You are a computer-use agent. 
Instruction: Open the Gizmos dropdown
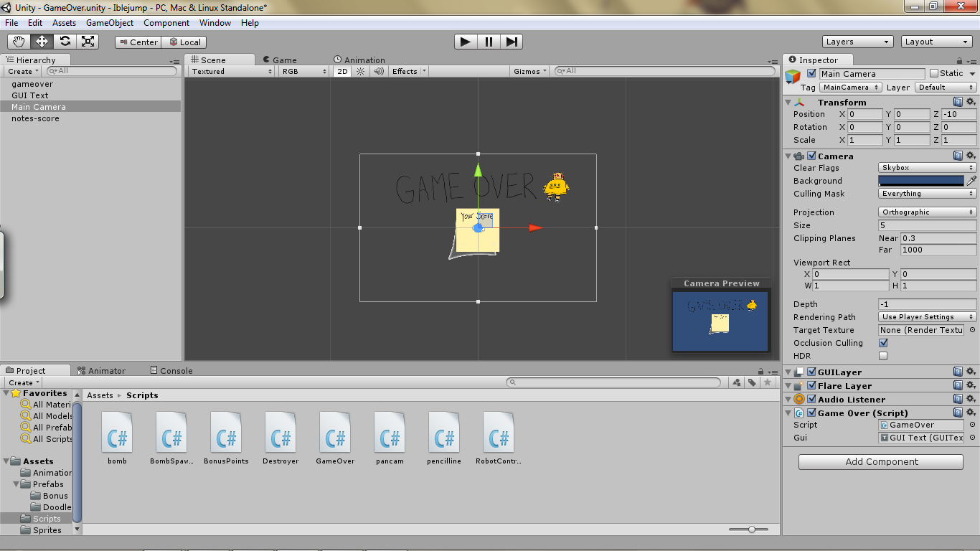[530, 71]
